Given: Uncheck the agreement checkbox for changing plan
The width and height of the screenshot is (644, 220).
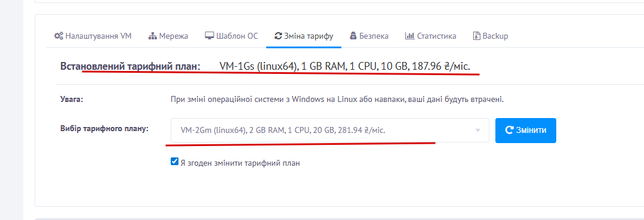Looking at the screenshot, I should point(174,162).
